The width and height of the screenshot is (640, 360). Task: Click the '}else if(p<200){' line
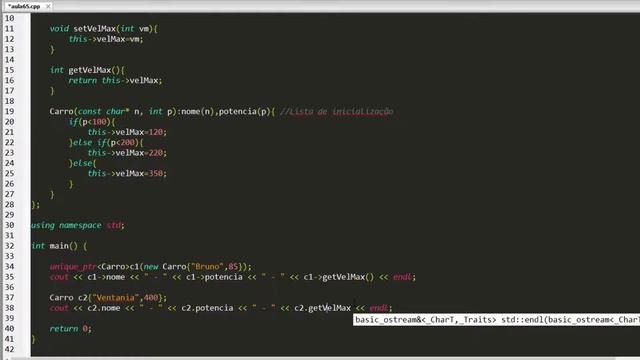106,142
